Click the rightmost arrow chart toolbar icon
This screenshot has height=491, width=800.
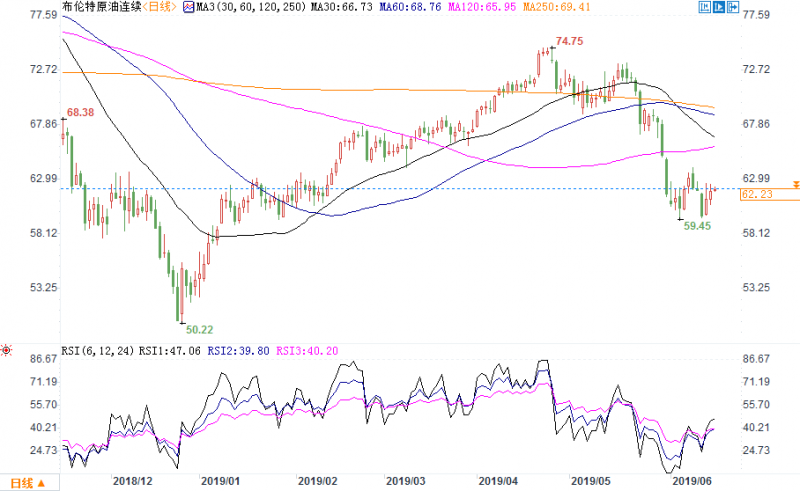point(733,7)
